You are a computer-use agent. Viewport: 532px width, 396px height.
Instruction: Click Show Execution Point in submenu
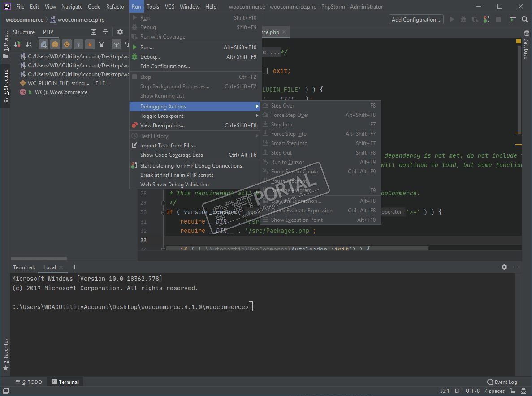point(320,220)
